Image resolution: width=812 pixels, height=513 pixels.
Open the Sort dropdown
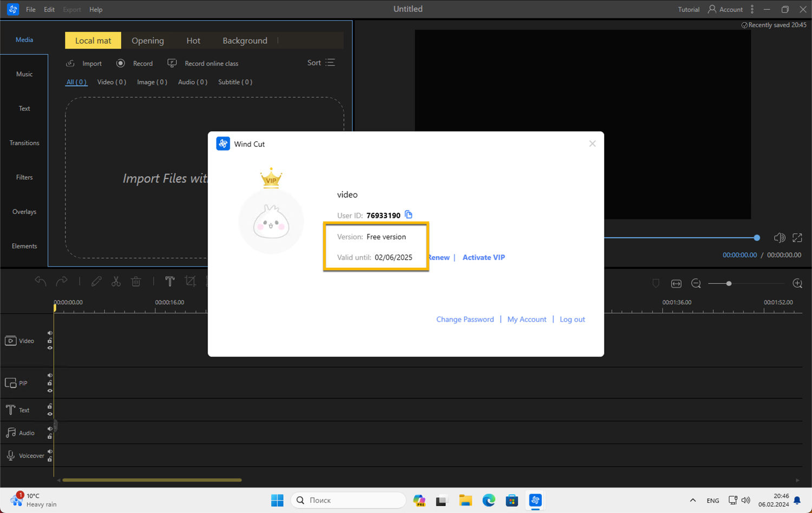pos(322,63)
